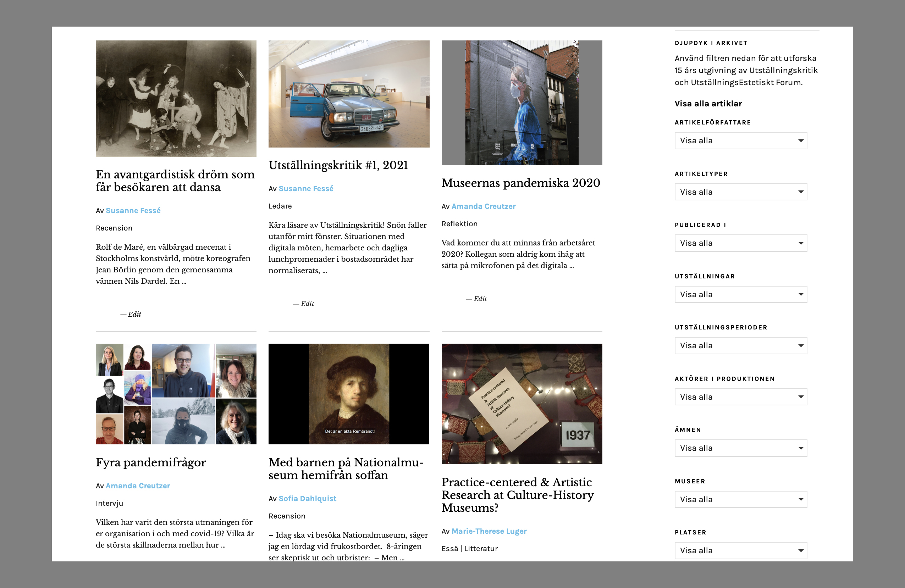Open the Rembrandt portrait thumbnail
The image size is (905, 588).
[x=349, y=394]
